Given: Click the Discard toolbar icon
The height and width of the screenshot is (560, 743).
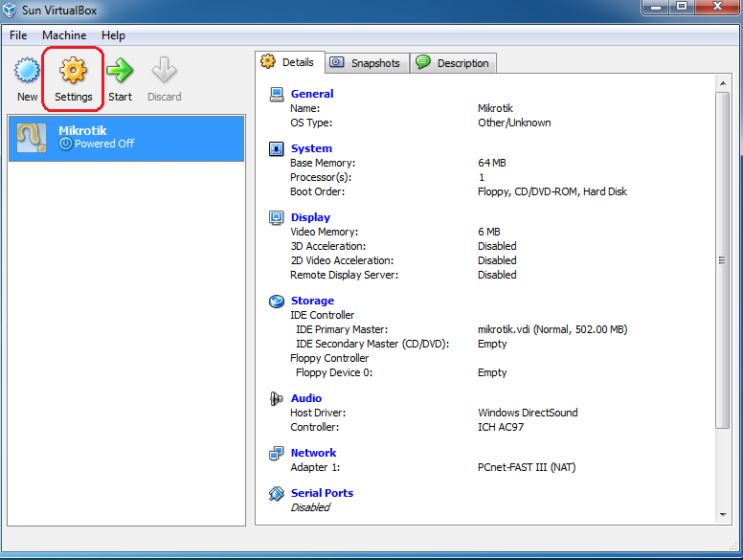Looking at the screenshot, I should click(x=164, y=71).
